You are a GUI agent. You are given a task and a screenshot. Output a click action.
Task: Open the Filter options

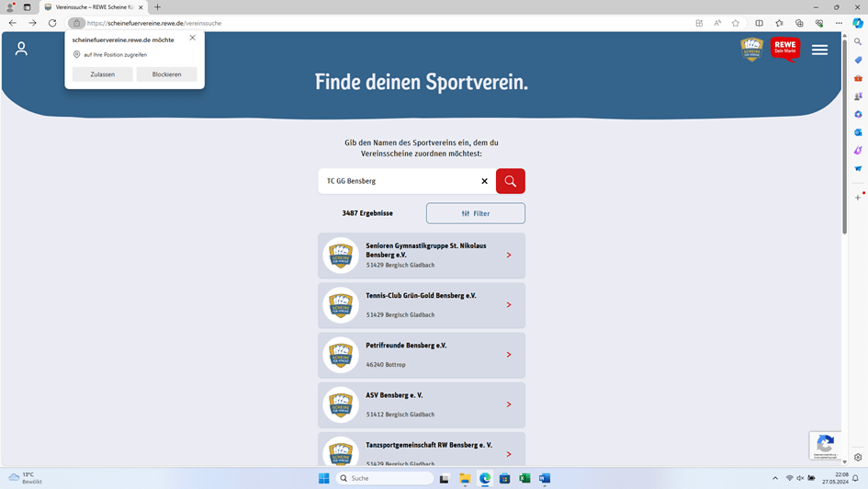click(475, 213)
